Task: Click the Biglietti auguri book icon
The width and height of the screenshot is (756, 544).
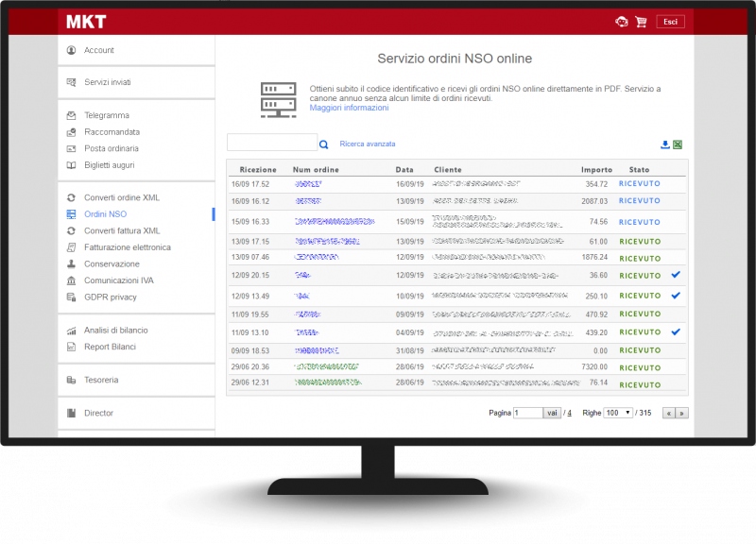Action: 72,165
